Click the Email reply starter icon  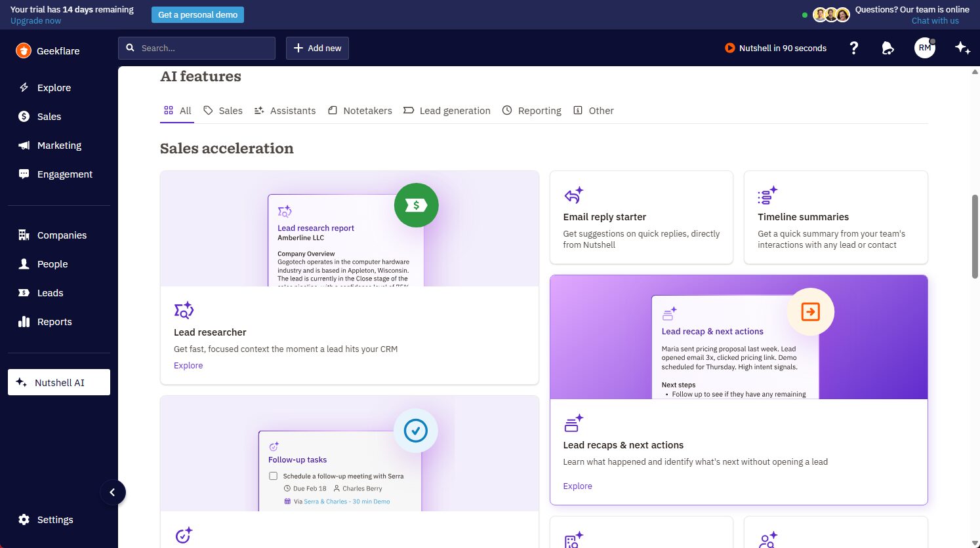[x=573, y=195]
